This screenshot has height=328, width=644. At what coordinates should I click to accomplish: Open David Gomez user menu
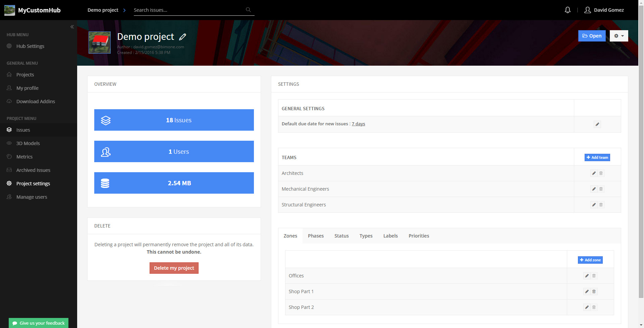point(604,10)
